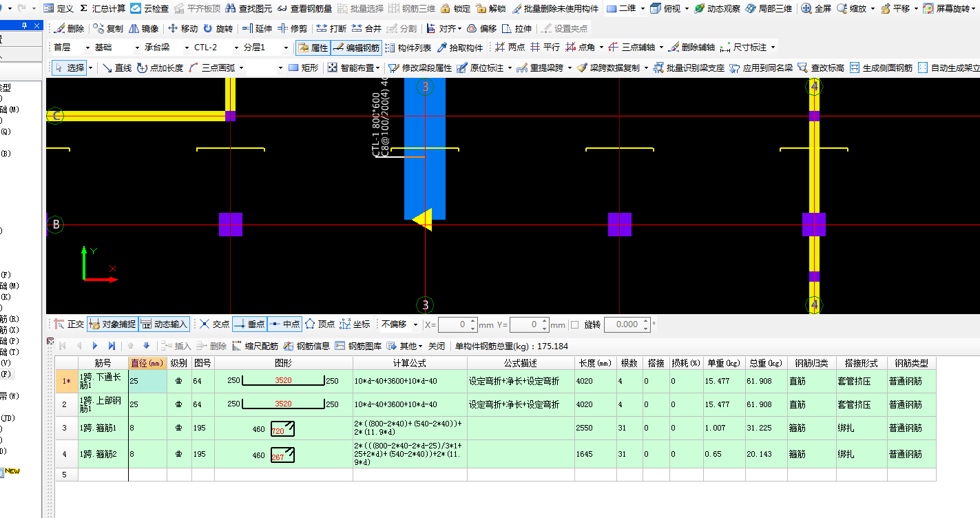Open 构件列表 component list
This screenshot has width=980, height=518.
408,48
